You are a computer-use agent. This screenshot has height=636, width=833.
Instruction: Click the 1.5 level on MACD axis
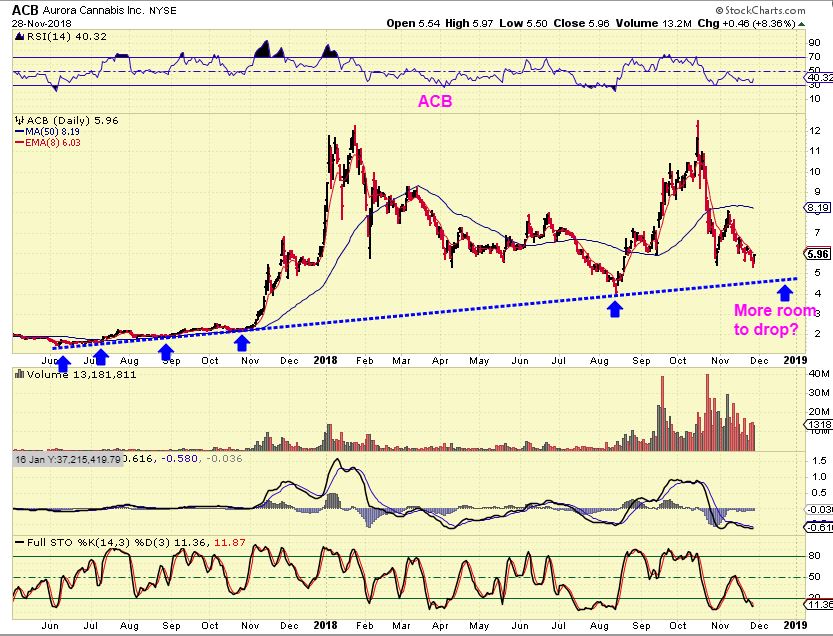point(819,461)
